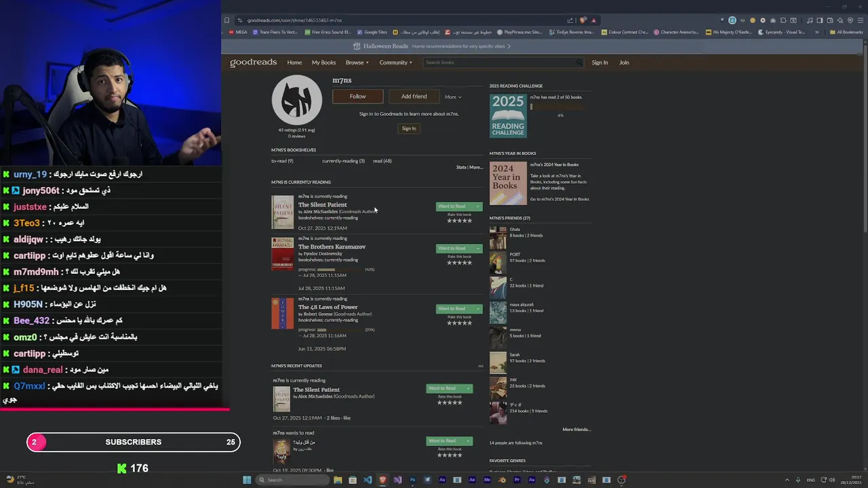Open The 48 Laws of Power title link
868x488 pixels.
click(328, 307)
